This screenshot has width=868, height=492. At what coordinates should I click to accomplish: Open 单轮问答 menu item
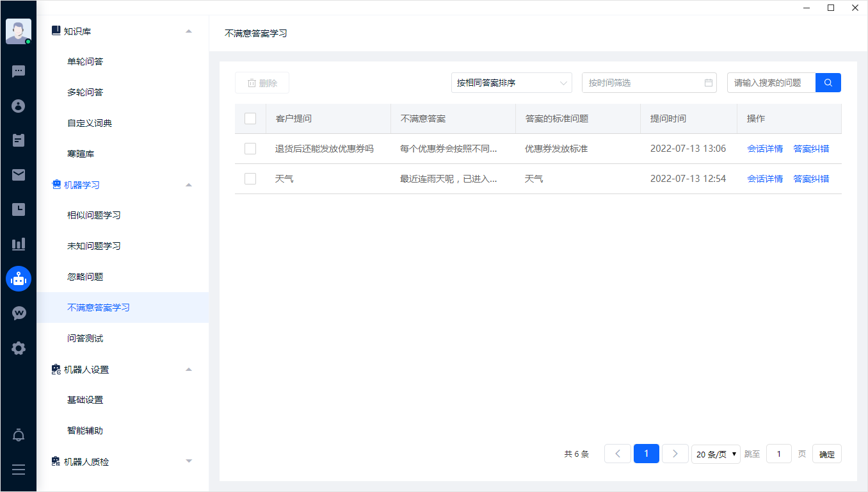(x=123, y=61)
